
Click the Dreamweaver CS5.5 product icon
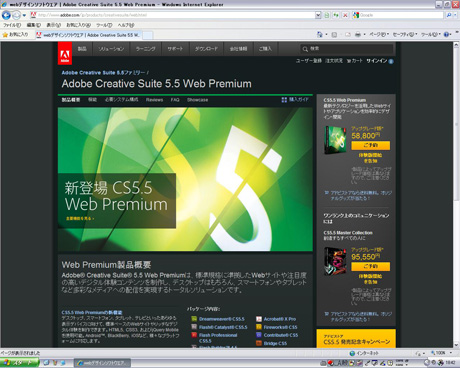point(194,319)
